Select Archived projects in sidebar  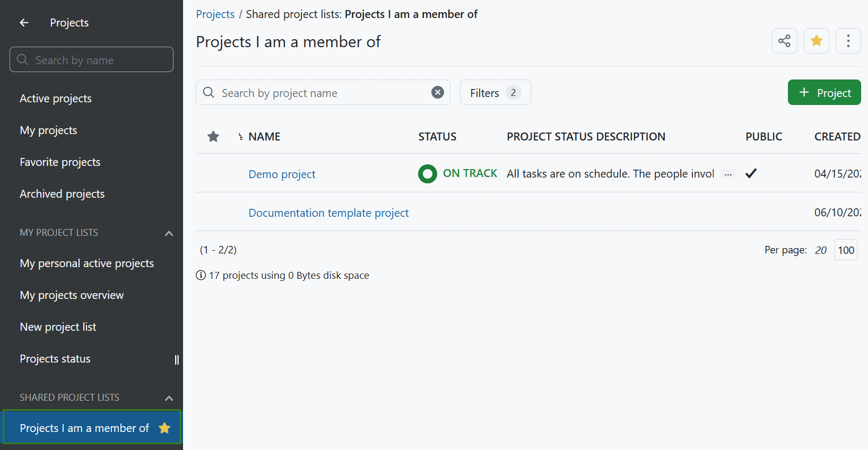(62, 194)
